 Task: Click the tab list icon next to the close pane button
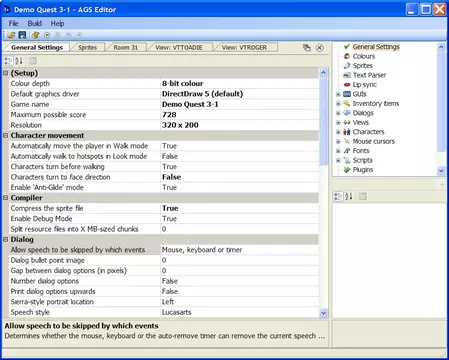[307, 48]
